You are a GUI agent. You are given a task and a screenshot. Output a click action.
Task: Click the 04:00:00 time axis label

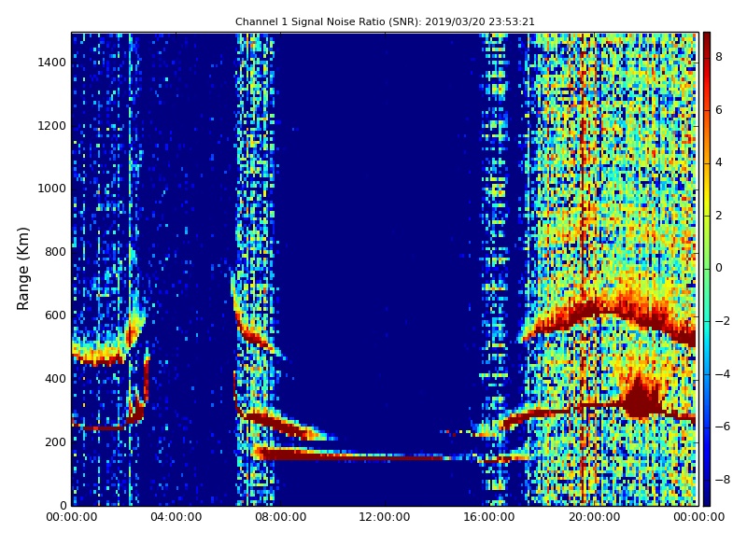coord(176,517)
